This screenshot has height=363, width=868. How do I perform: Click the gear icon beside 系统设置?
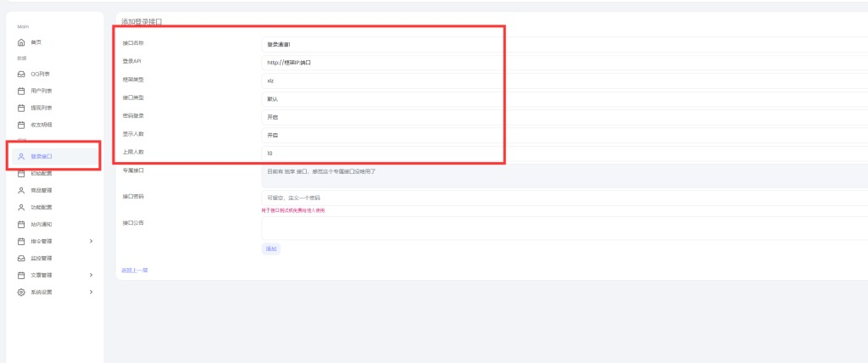point(21,292)
